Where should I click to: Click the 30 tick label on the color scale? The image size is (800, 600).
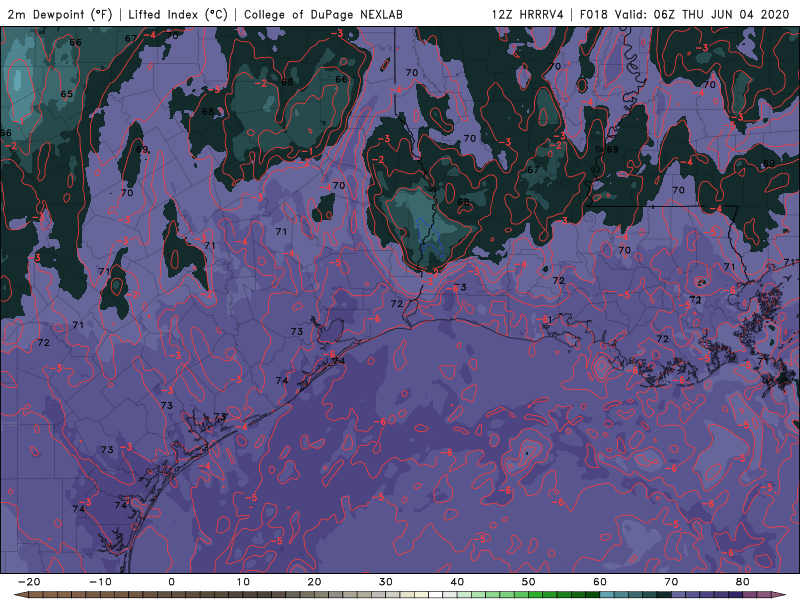pos(386,582)
